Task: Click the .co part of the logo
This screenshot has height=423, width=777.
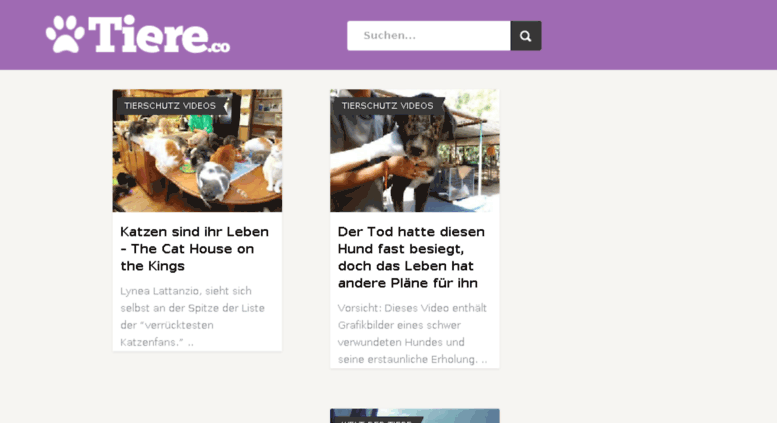Action: (x=220, y=47)
